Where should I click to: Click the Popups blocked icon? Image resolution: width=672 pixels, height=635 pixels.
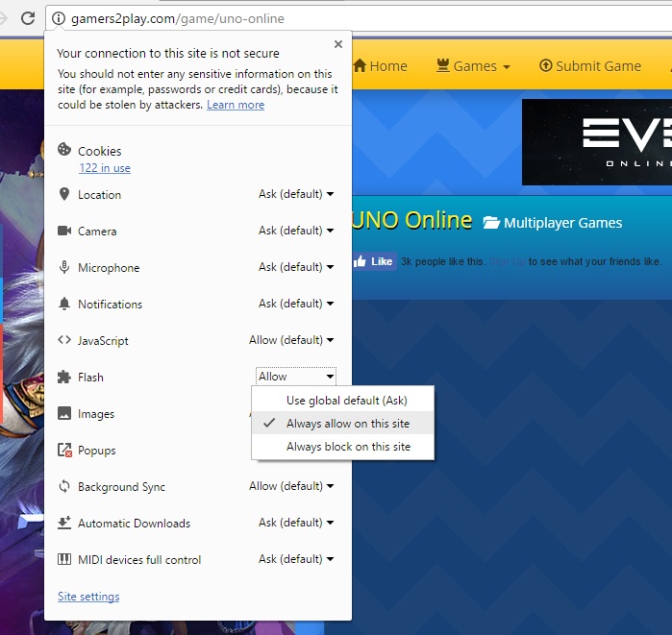(64, 450)
